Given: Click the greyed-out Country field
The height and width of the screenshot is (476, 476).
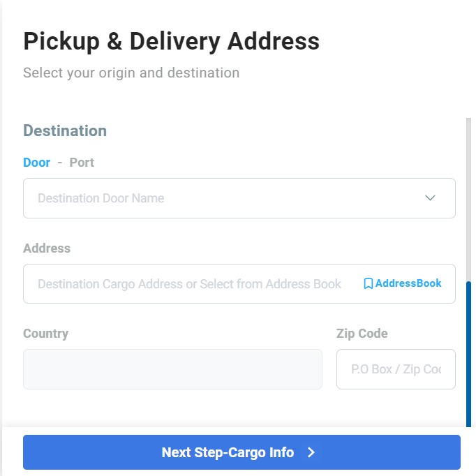Looking at the screenshot, I should pyautogui.click(x=172, y=369).
